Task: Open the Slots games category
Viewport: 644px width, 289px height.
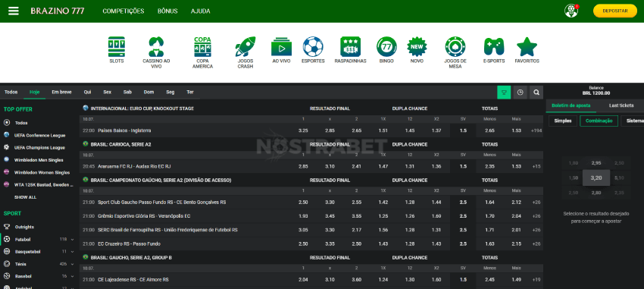Action: click(x=116, y=50)
